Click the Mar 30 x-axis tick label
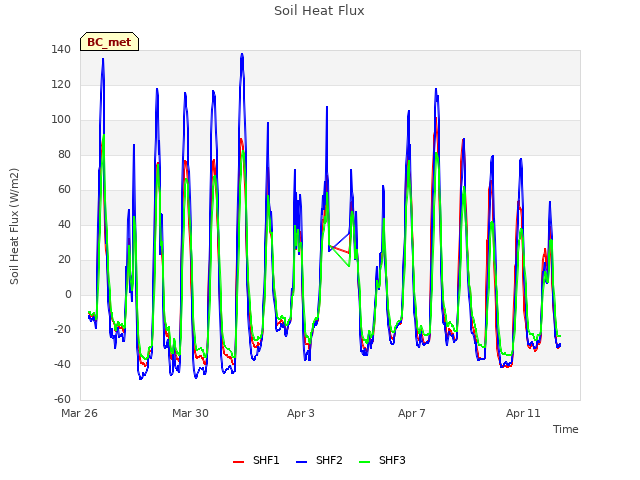This screenshot has width=640, height=480. [190, 413]
